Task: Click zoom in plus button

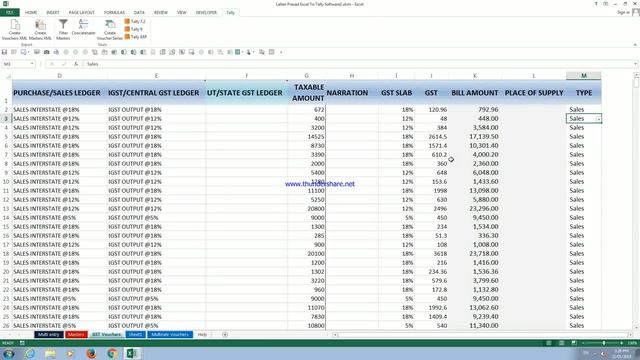Action: [622, 343]
